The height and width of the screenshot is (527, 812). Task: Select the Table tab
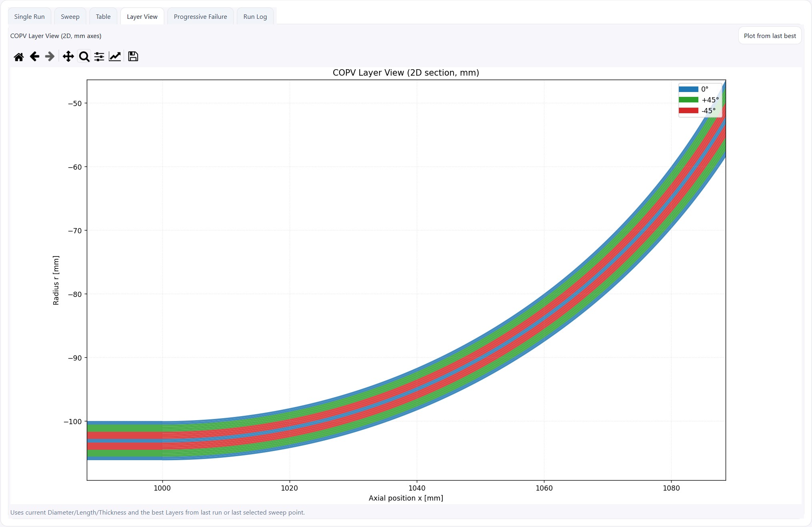[103, 17]
